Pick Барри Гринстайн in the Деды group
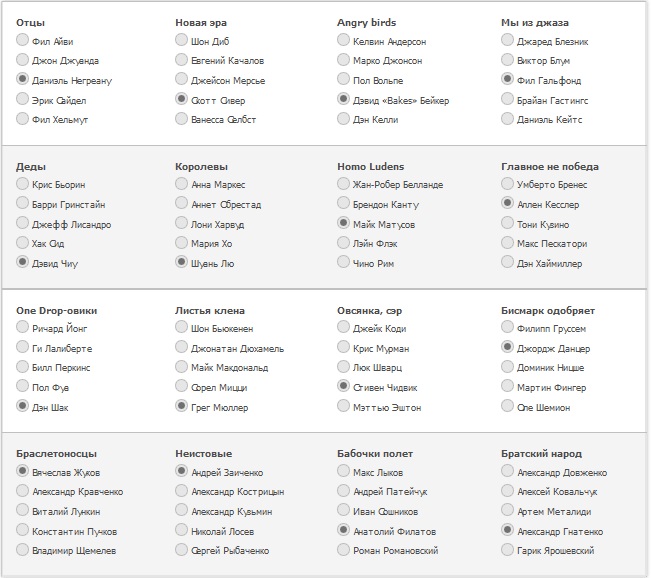This screenshot has height=578, width=651. (23, 204)
